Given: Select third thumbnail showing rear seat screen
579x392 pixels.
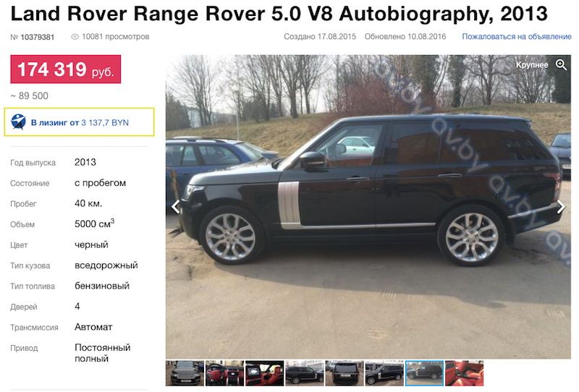Looking at the screenshot, I should (x=264, y=373).
